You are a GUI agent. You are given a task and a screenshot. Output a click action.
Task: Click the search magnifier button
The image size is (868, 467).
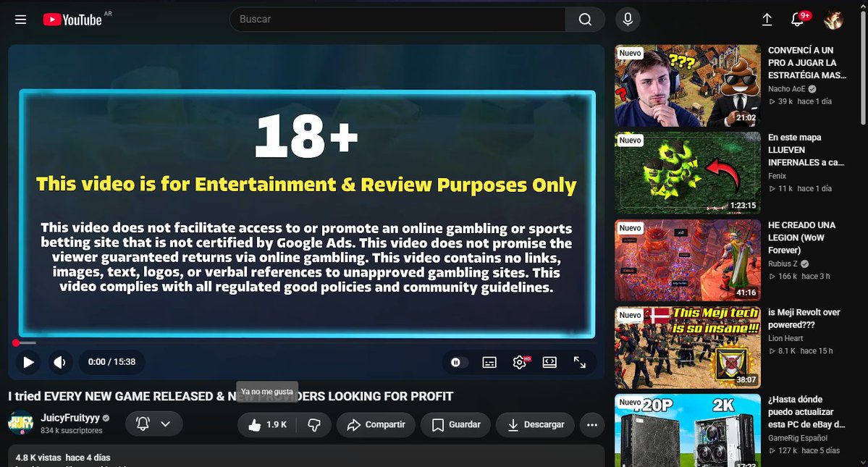click(585, 20)
